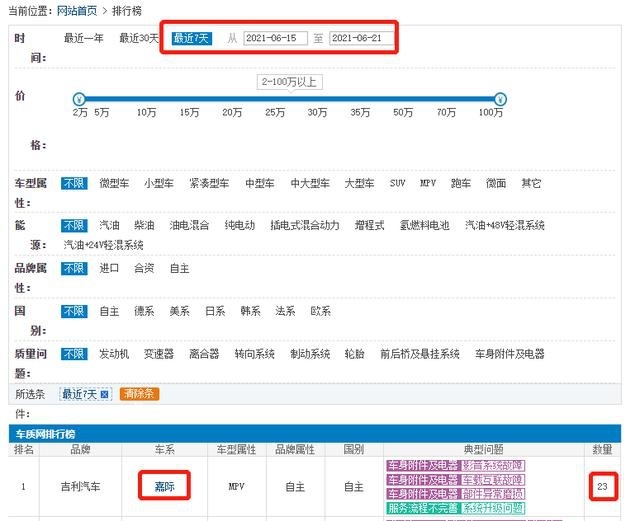Filter by 其它 vehicle type
Image resolution: width=640 pixels, height=521 pixels.
(x=531, y=183)
